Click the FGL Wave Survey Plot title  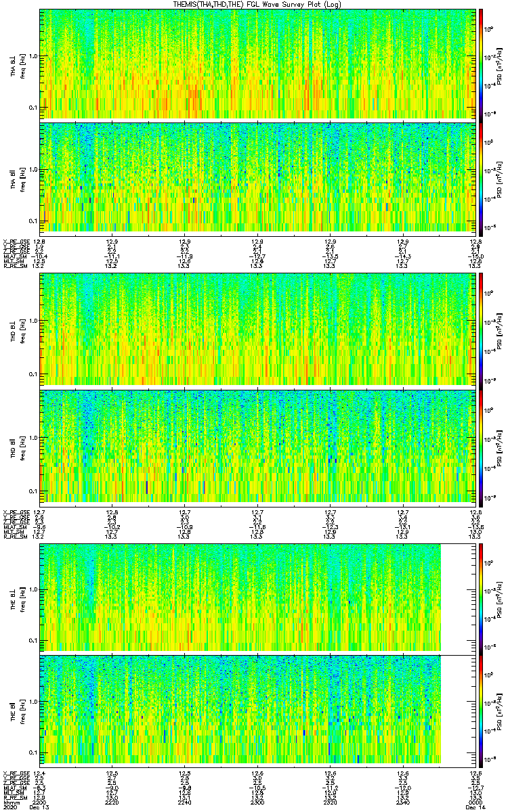[257, 5]
